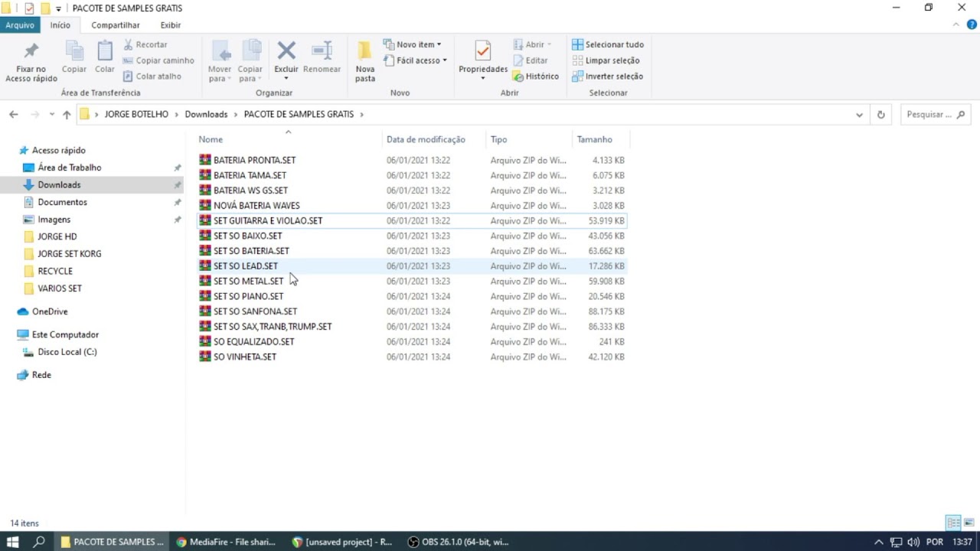
Task: Open the Copiar para dropdown
Action: pyautogui.click(x=250, y=62)
